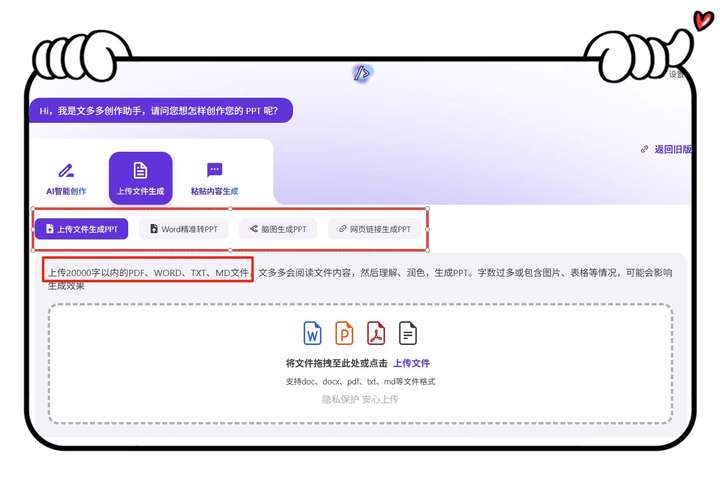Open the 粘贴内容生成 tab
The height and width of the screenshot is (489, 720).
point(214,179)
